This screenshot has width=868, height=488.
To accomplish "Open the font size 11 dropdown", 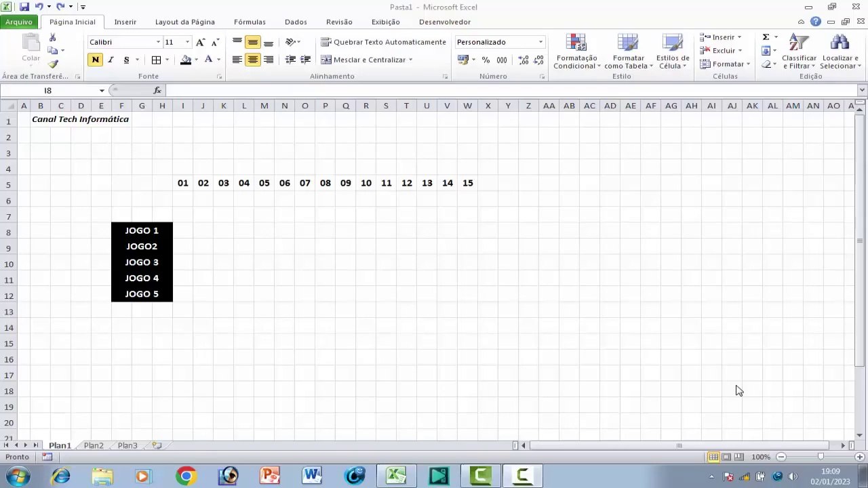I will 187,42.
